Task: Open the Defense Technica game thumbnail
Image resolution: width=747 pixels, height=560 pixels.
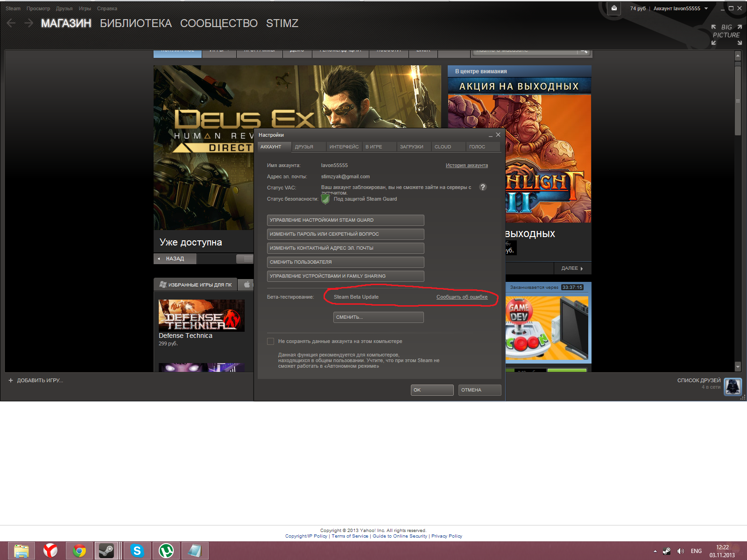Action: (x=202, y=315)
